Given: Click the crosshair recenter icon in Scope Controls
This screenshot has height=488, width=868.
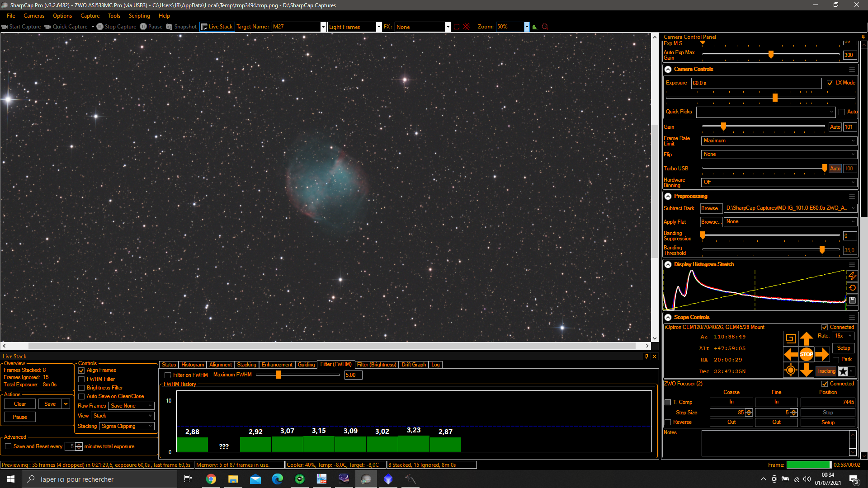Looking at the screenshot, I should [791, 371].
